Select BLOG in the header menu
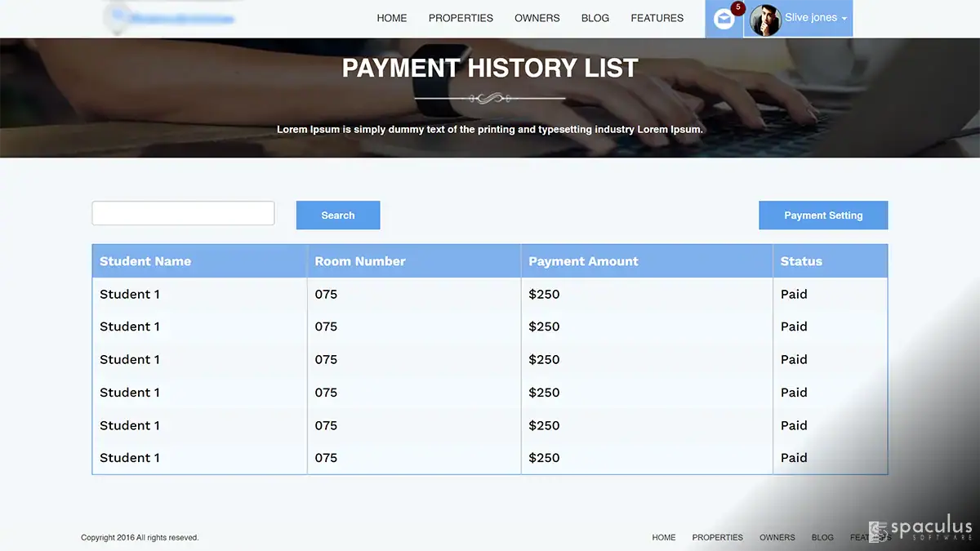Screen dimensions: 980x551 (595, 18)
